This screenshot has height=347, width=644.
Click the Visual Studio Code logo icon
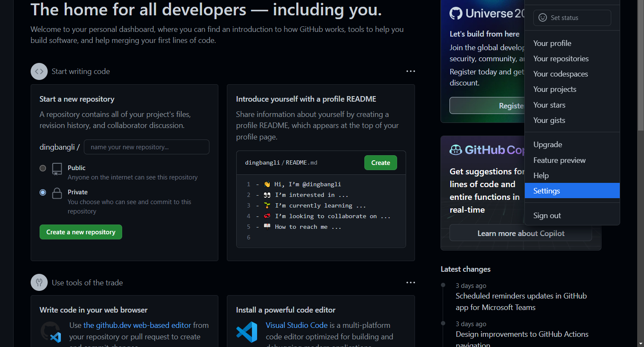tap(247, 332)
